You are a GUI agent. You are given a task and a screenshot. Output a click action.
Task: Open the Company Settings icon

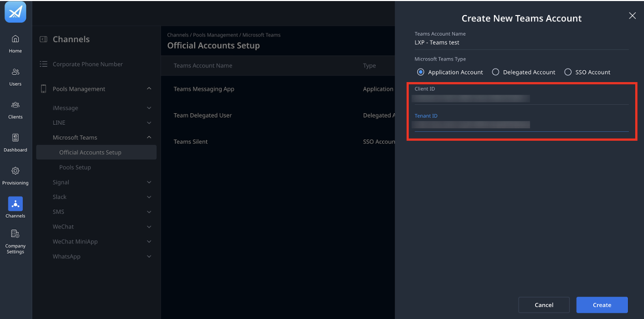[16, 234]
